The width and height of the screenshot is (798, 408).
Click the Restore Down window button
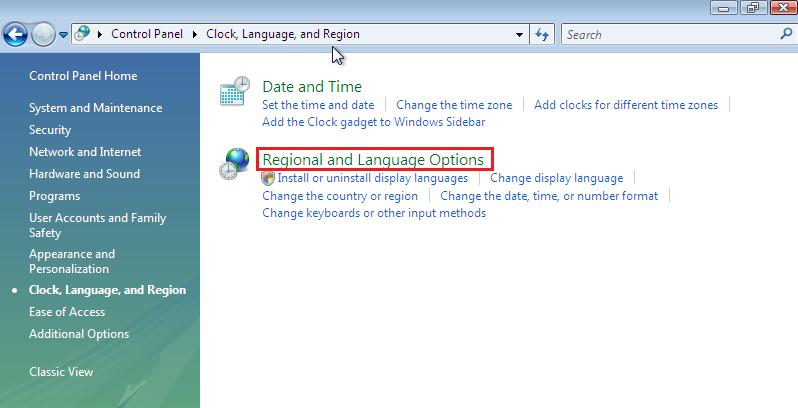coord(753,8)
